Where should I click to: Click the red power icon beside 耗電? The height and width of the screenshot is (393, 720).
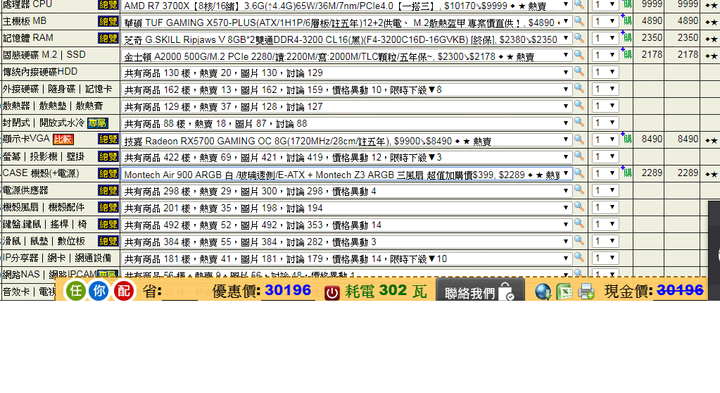click(x=332, y=292)
